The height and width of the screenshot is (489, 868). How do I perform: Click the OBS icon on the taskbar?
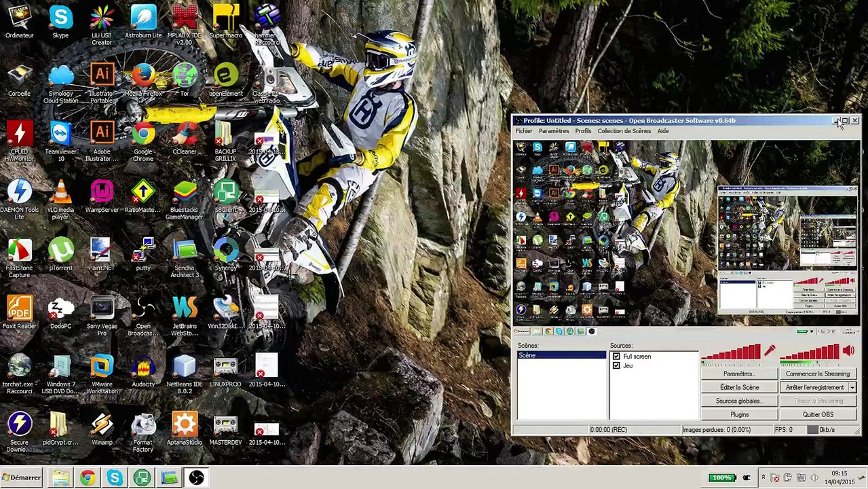(x=196, y=478)
